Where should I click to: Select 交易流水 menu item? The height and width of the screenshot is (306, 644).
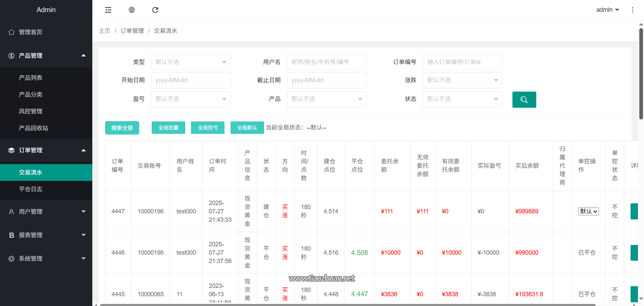tap(46, 172)
